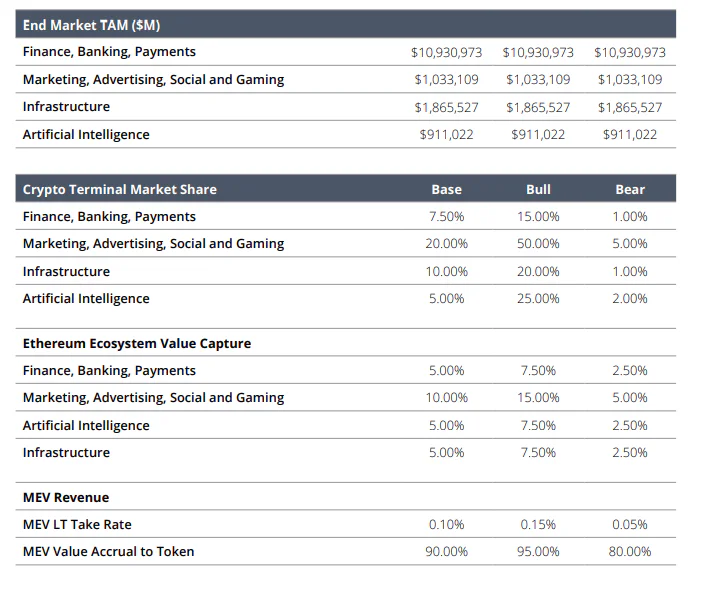Click the 25.00% bull Artificial Intelligence share
The width and height of the screenshot is (719, 592).
(x=538, y=298)
